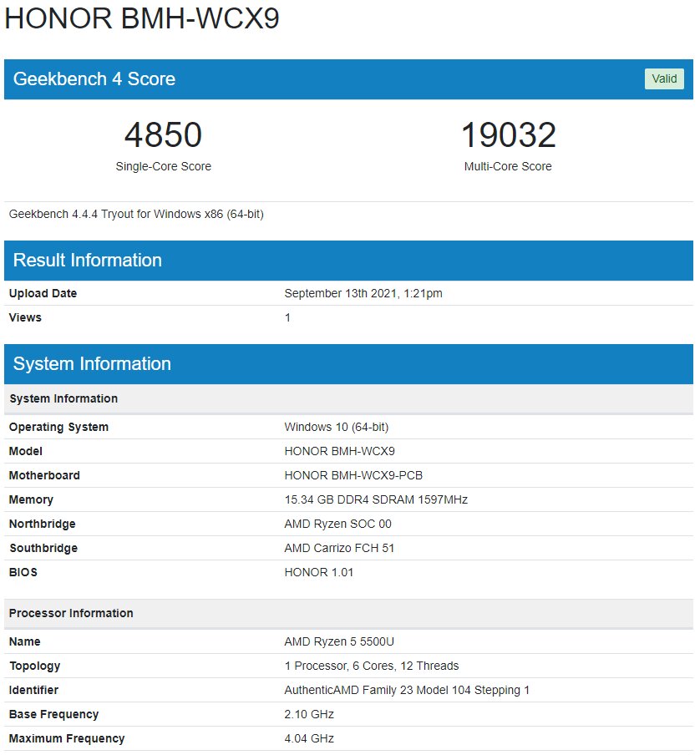Click the Model value HONOR BMH-WCX9
This screenshot has width=700, height=755.
[339, 451]
